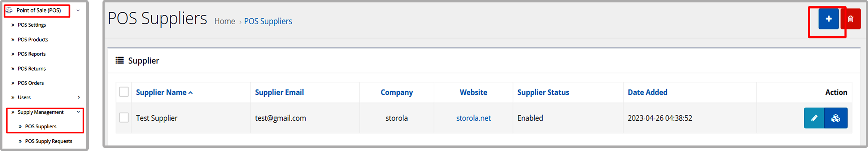Open POS Settings in the sidebar
This screenshot has height=151, width=868.
pyautogui.click(x=32, y=25)
